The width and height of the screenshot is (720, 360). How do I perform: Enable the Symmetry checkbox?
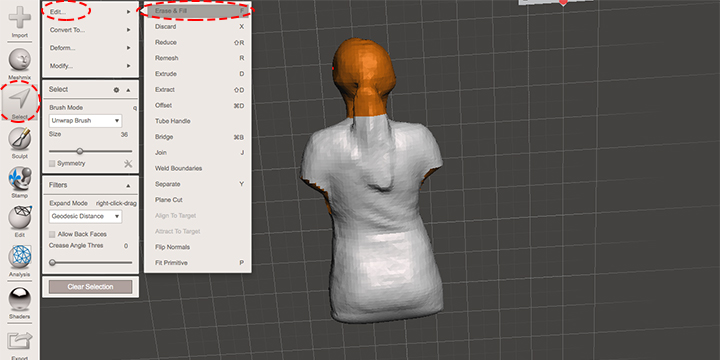[52, 163]
